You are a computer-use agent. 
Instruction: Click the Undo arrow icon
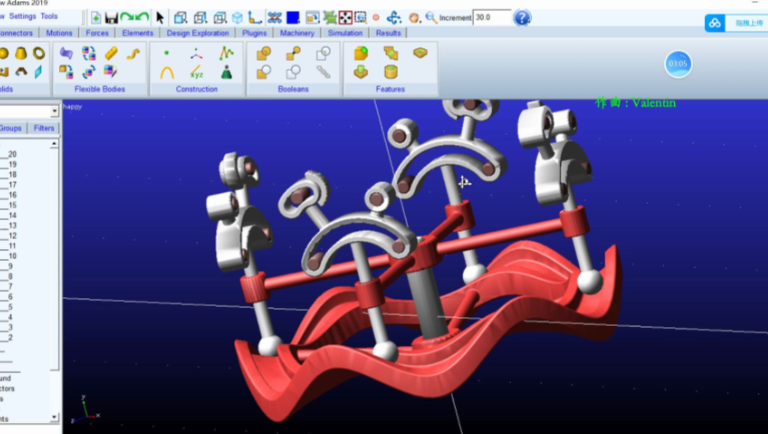(127, 17)
